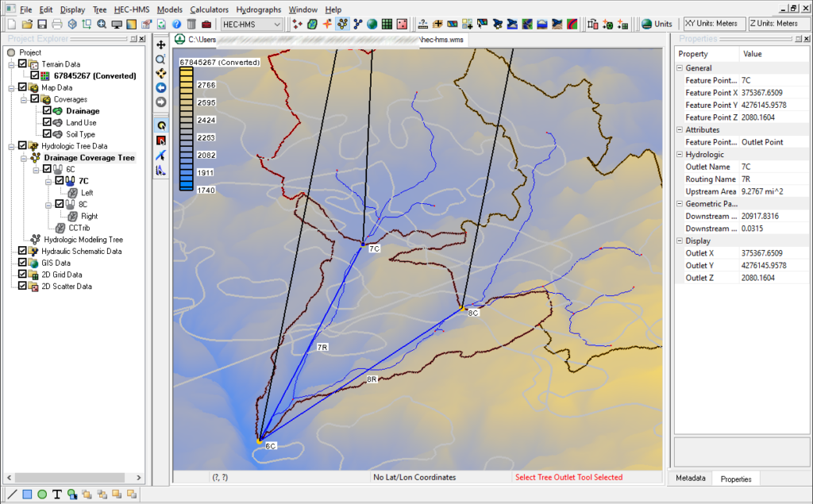The width and height of the screenshot is (813, 504).
Task: Switch to the Properties tab
Action: coord(736,479)
